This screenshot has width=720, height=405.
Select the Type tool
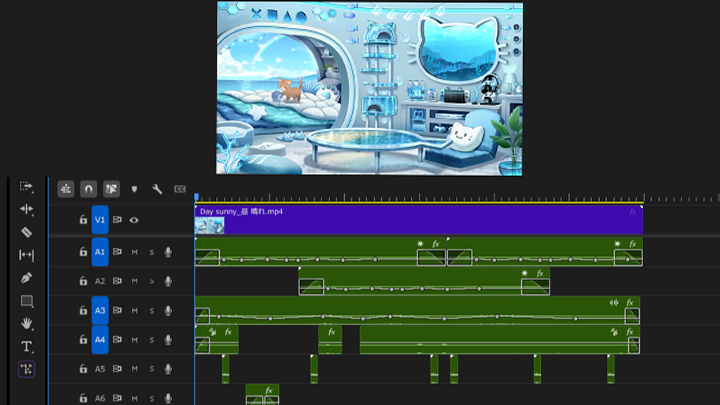pyautogui.click(x=26, y=346)
